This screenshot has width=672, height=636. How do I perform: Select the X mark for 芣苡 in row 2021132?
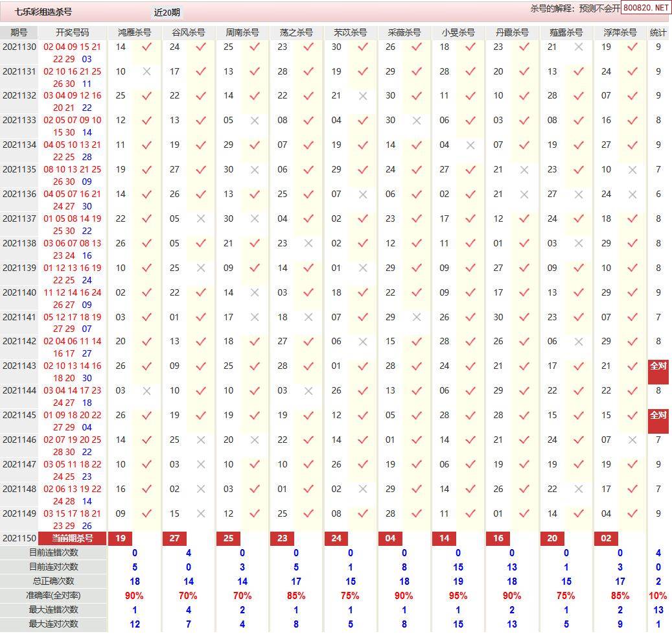click(363, 96)
